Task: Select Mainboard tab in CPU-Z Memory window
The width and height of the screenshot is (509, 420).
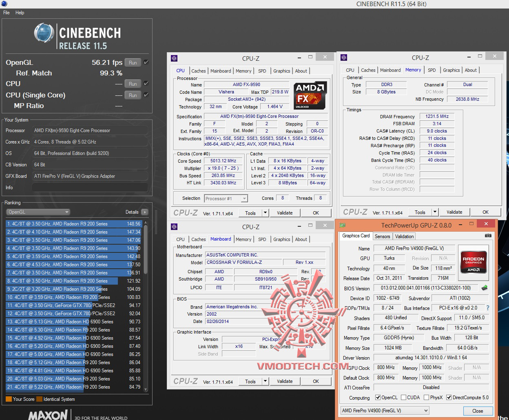Action: [x=390, y=70]
